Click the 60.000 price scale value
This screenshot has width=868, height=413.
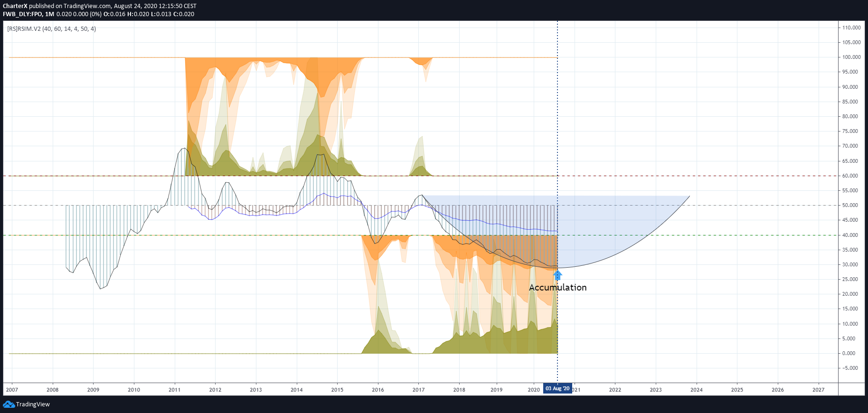point(850,176)
